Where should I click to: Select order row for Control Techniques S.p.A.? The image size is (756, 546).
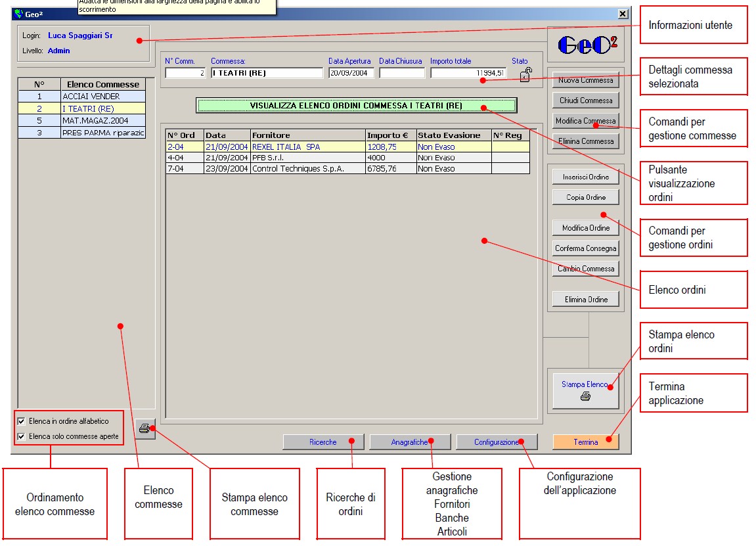307,169
